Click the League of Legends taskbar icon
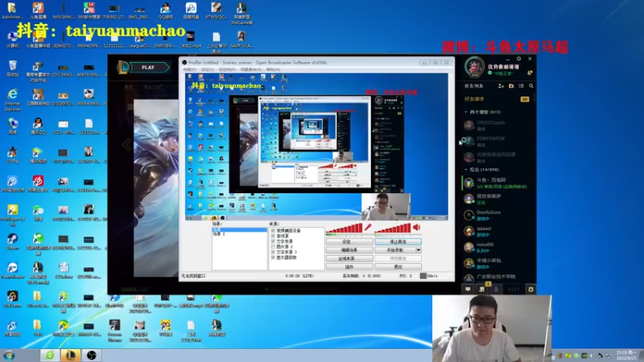This screenshot has width=644, height=362. [x=70, y=355]
